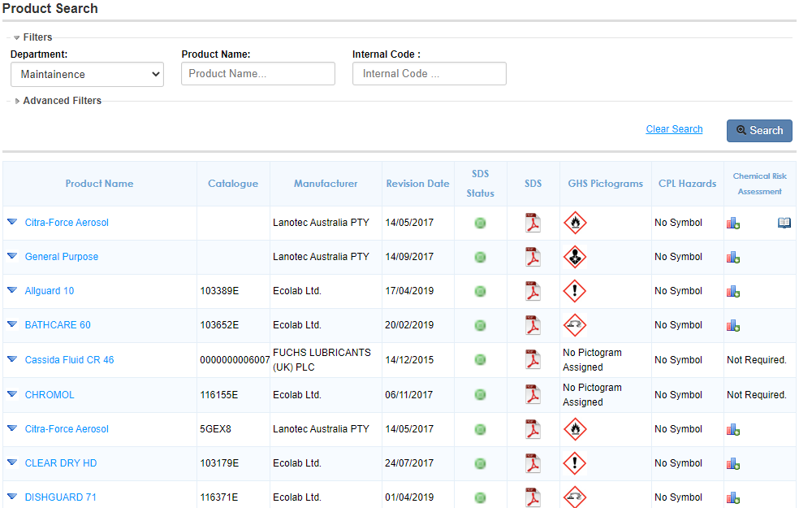The height and width of the screenshot is (508, 812).
Task: Open the Department dropdown
Action: (87, 74)
